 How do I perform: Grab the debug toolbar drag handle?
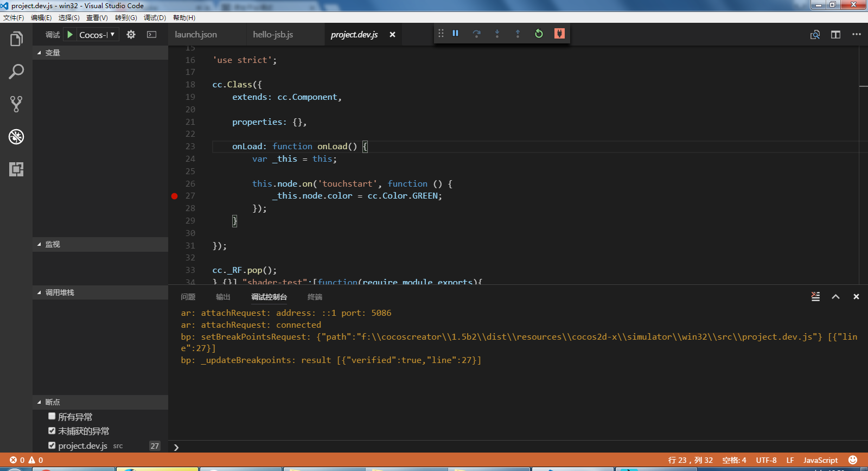441,34
